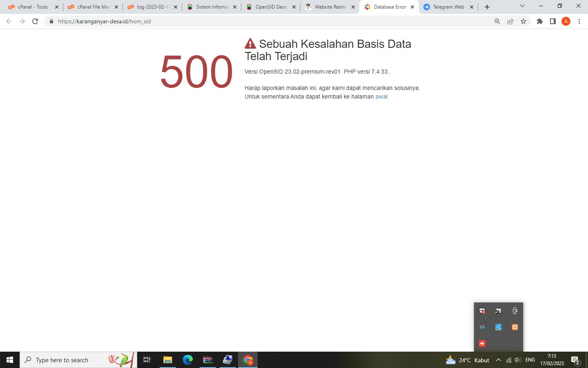
Task: Launch Microsoft Edge from the taskbar
Action: [x=187, y=360]
